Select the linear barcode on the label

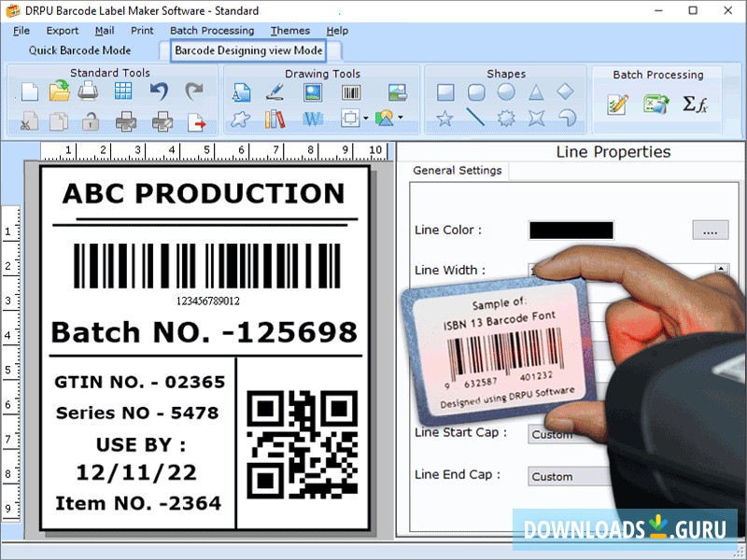[x=207, y=266]
